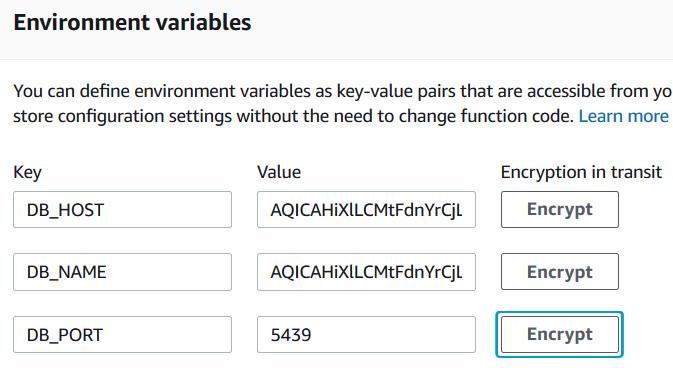The height and width of the screenshot is (368, 673).
Task: Click the Encrypt button for DB_HOST
Action: pyautogui.click(x=560, y=210)
